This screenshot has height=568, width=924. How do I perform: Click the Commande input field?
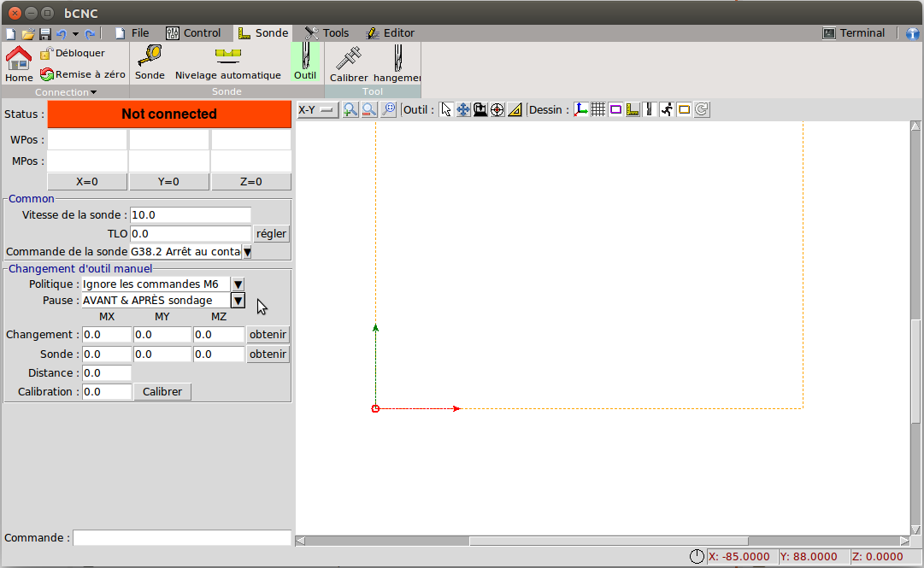(x=182, y=537)
